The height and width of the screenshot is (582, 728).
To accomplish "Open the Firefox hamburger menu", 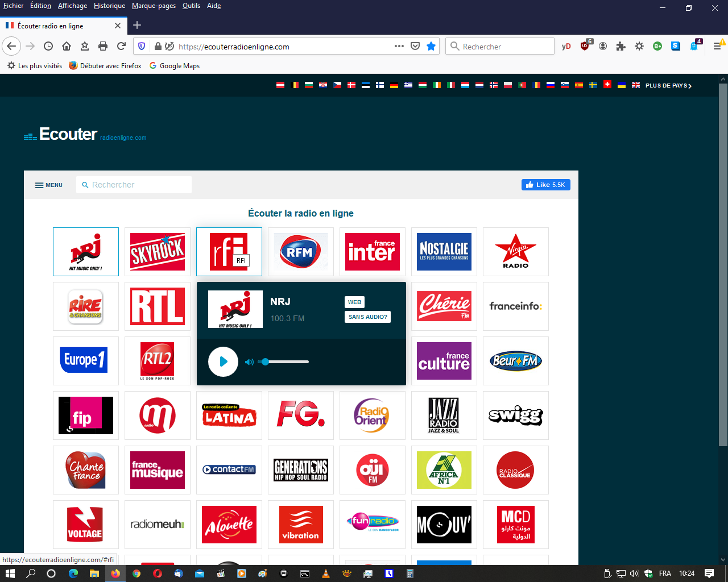I will pyautogui.click(x=717, y=46).
